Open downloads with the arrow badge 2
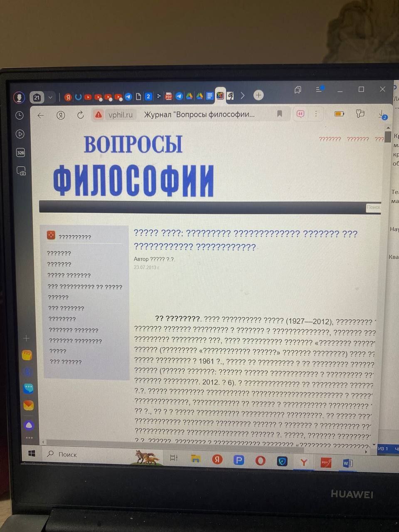 pyautogui.click(x=383, y=115)
